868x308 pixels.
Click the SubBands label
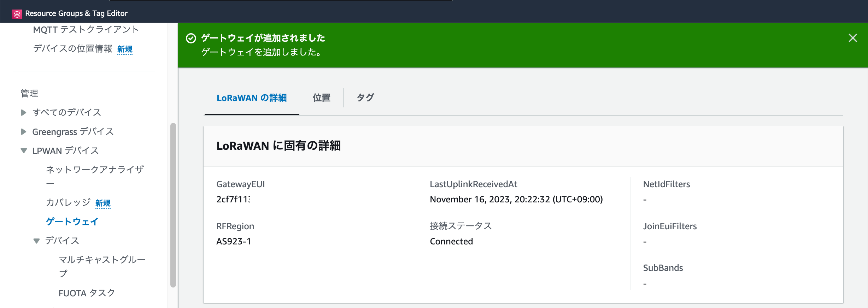[x=663, y=268]
